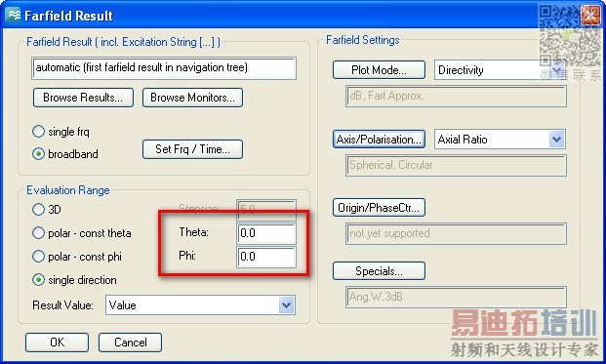Click the Farfield Result title bar icon
The height and width of the screenshot is (364, 606).
click(13, 15)
